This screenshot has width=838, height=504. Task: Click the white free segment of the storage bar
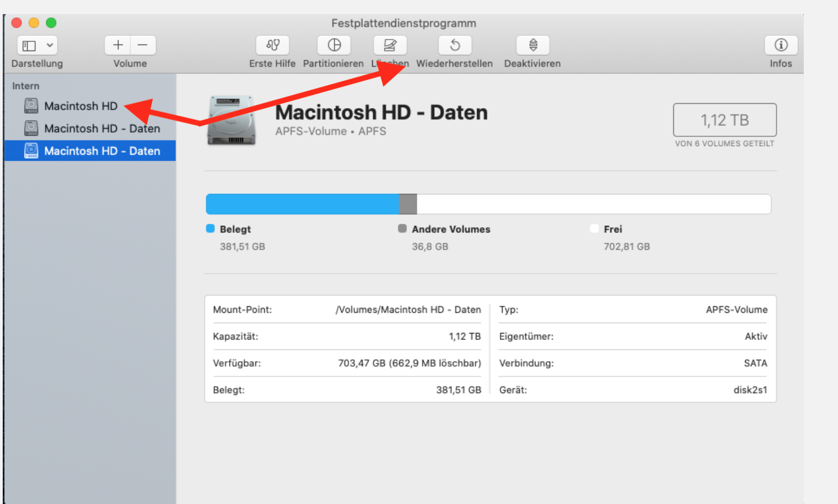(594, 204)
